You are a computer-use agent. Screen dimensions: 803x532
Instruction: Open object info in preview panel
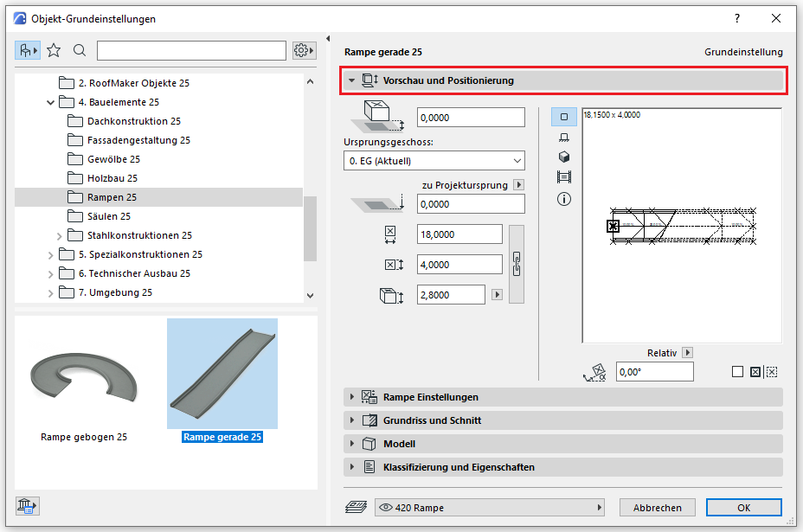coord(564,198)
